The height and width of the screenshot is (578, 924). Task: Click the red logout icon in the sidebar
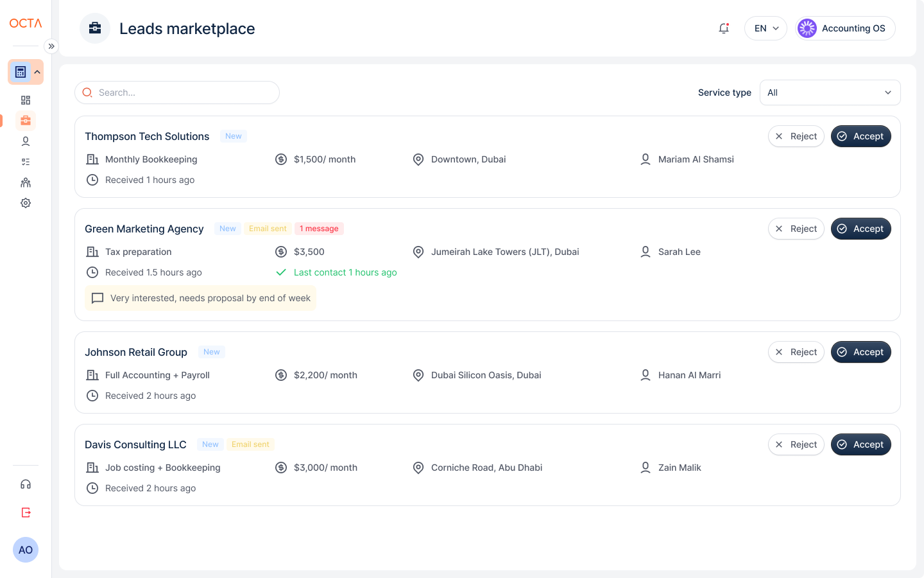pyautogui.click(x=26, y=512)
